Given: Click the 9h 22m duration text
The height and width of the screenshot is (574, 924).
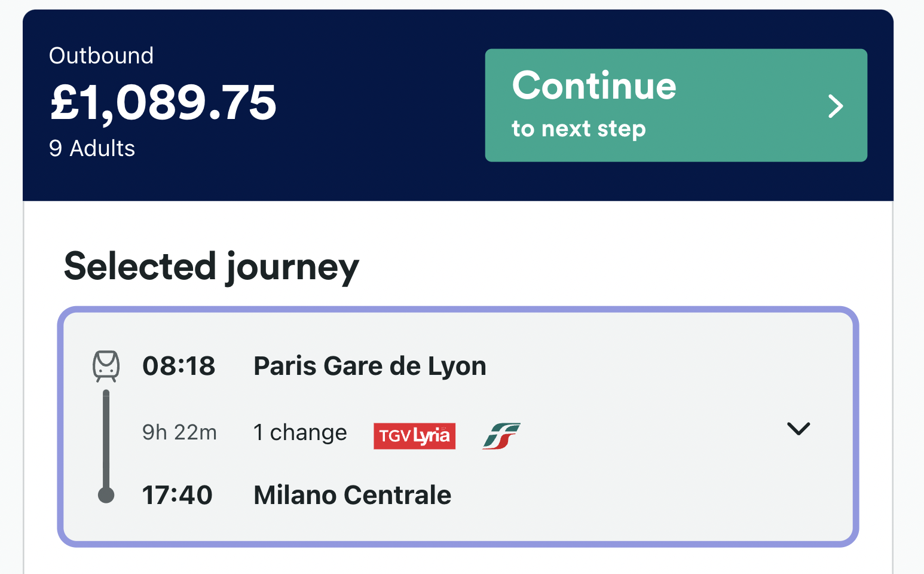Looking at the screenshot, I should coord(179,432).
